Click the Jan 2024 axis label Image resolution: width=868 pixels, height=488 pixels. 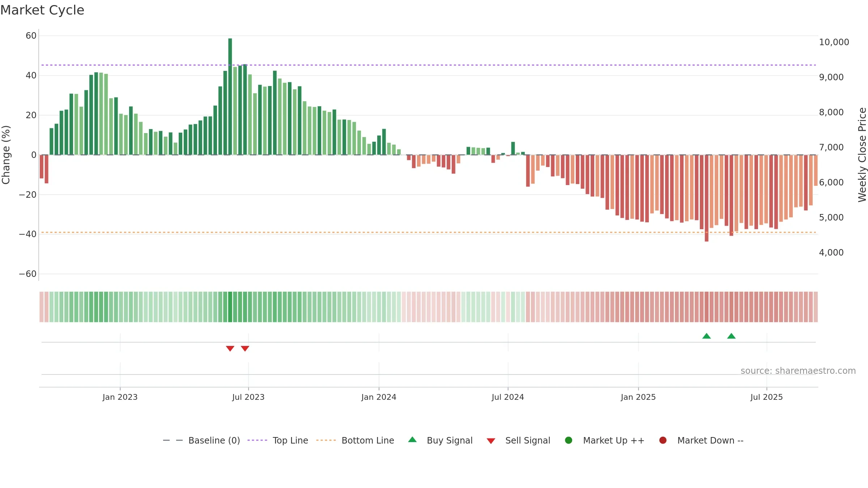pyautogui.click(x=379, y=397)
